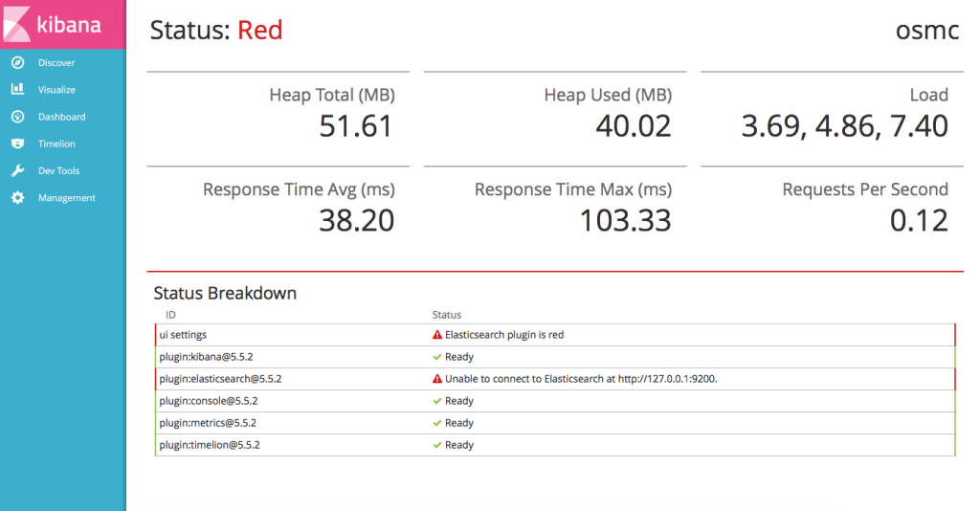Open the Discover menu item
980x511 pixels.
point(56,63)
